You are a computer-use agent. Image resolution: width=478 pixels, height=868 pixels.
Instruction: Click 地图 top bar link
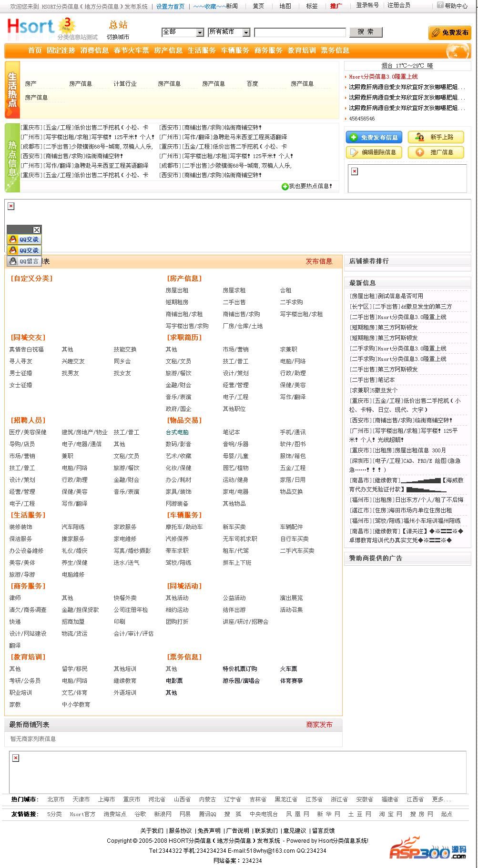click(285, 6)
